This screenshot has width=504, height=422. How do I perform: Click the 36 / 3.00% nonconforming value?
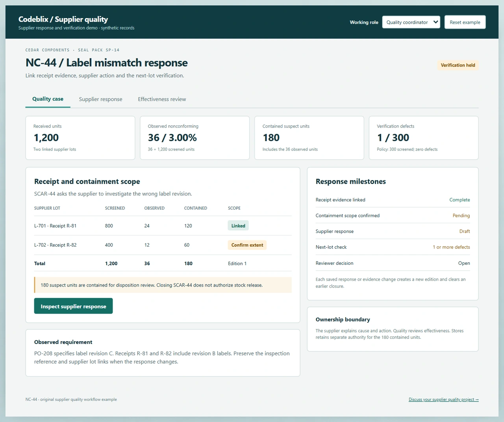click(172, 138)
